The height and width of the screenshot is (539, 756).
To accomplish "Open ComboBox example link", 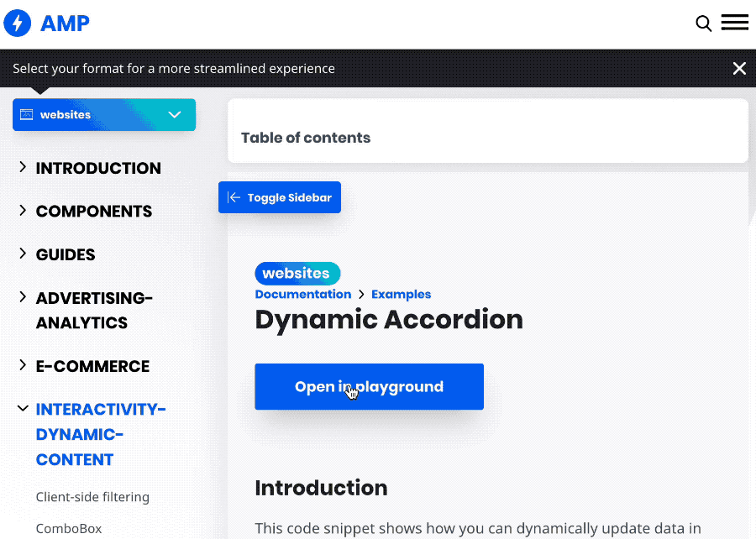I will click(69, 529).
